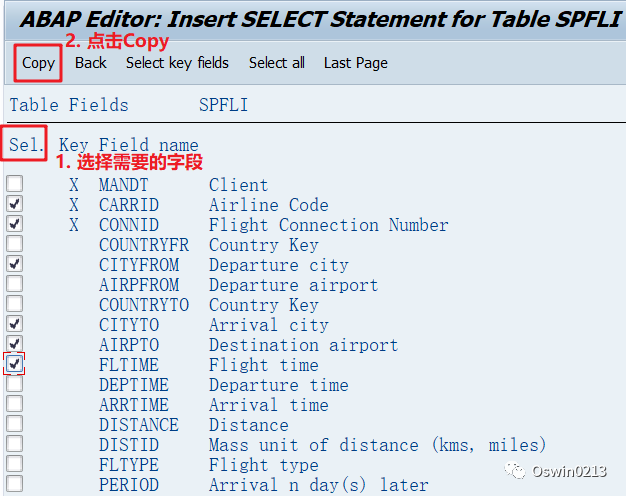This screenshot has height=496, width=626.
Task: Tick the COUNTRYFR Country Key checkbox
Action: tap(15, 244)
